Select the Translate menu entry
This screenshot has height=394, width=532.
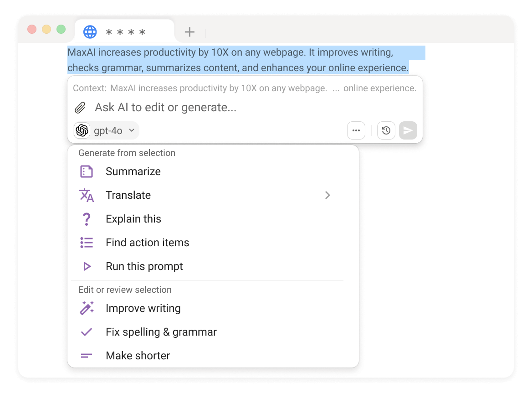(213, 195)
